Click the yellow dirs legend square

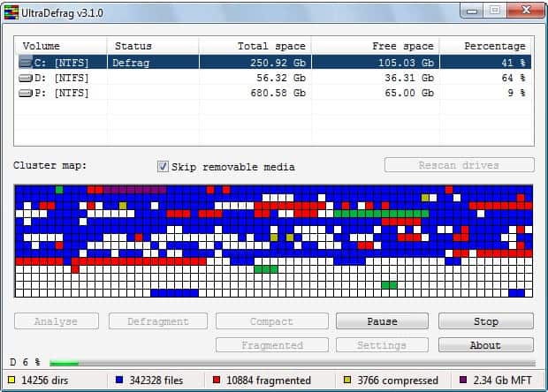tap(11, 380)
